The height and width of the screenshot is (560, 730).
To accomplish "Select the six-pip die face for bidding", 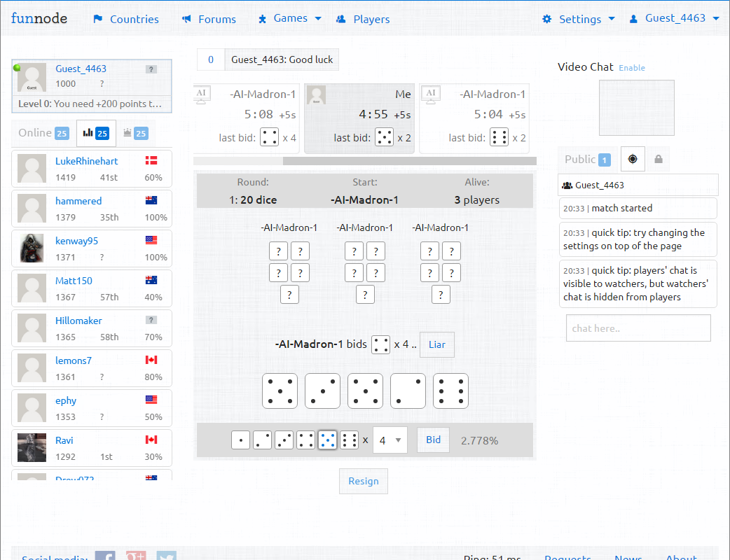I will click(349, 440).
